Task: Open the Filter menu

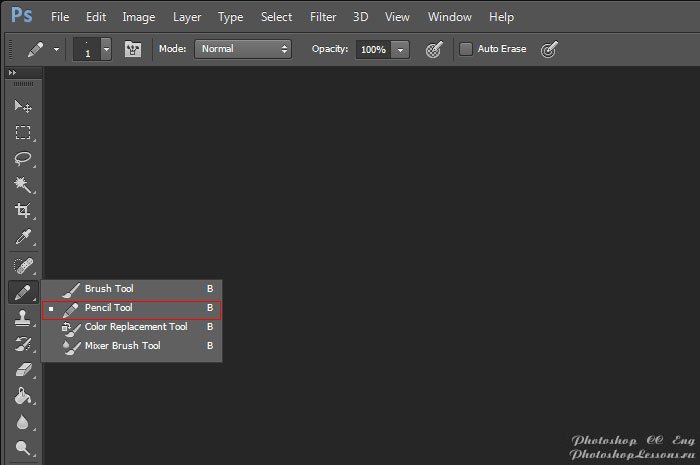Action: pyautogui.click(x=323, y=17)
